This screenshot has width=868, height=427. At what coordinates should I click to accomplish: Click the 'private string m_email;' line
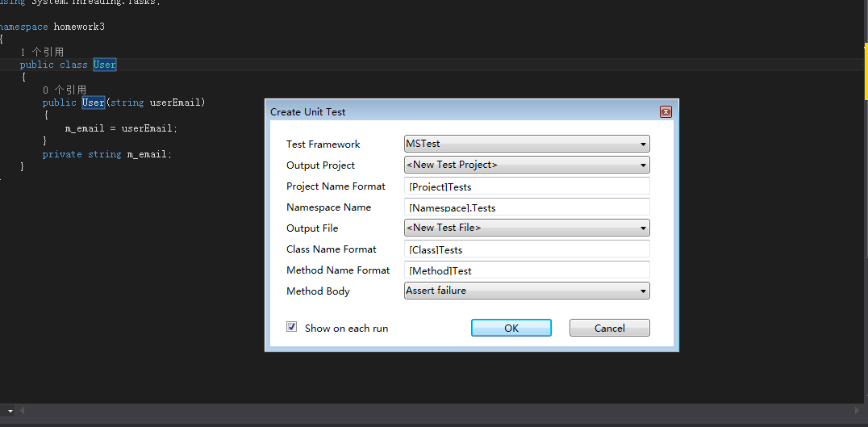(x=107, y=154)
